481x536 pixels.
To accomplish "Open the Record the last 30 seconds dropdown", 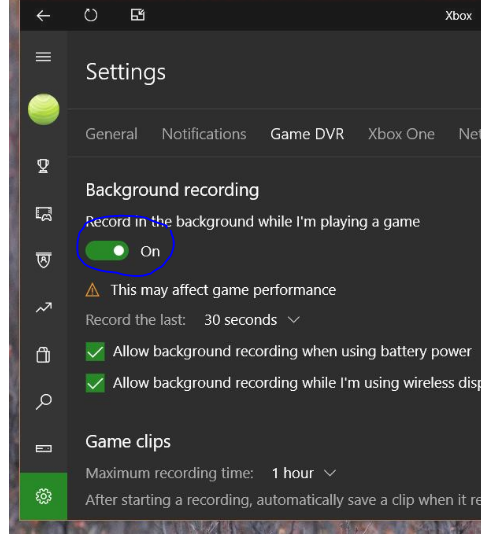I will tap(252, 320).
